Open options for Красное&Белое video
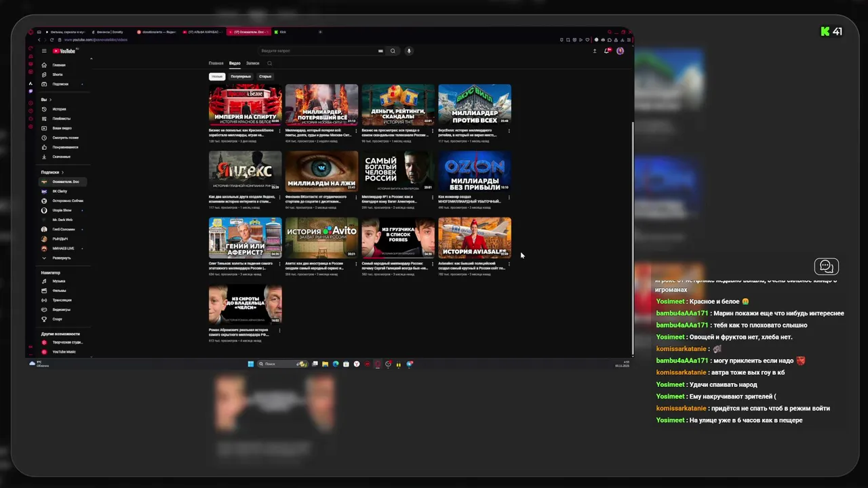868x488 pixels. coord(279,131)
